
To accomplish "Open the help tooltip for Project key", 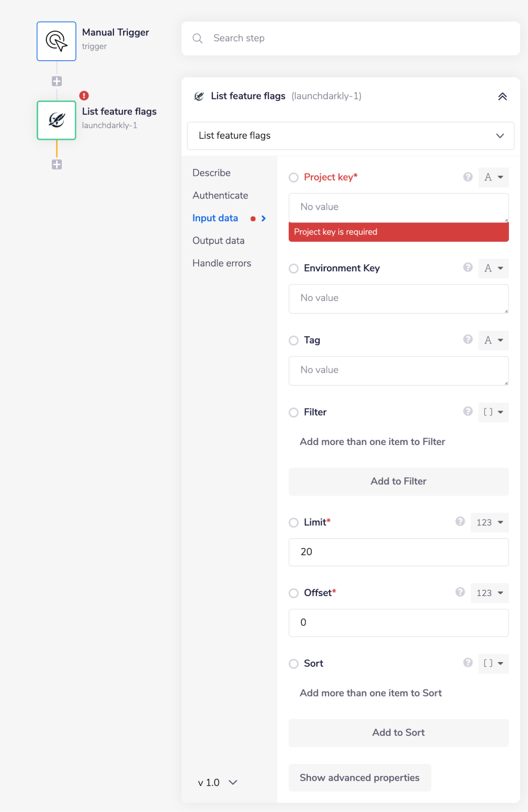I will tap(467, 177).
